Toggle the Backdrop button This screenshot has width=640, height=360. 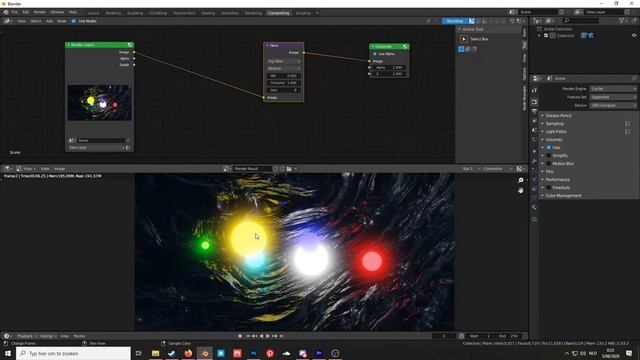click(454, 21)
